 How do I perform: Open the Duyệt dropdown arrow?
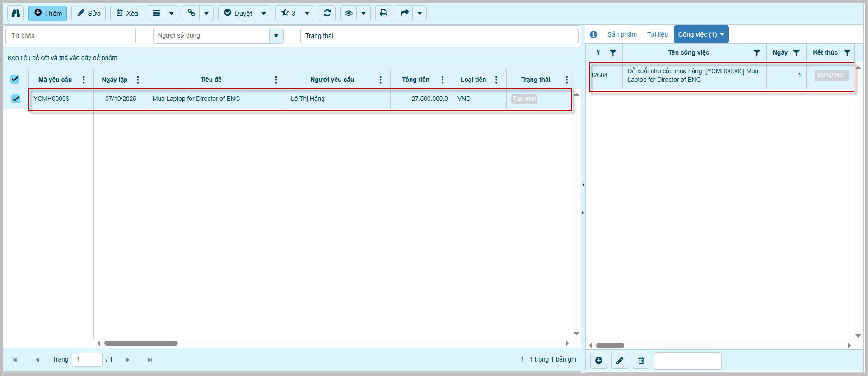pos(264,13)
